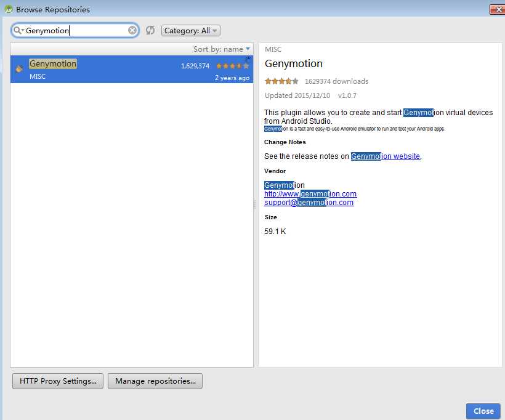Click star rating in Genymotion list row

(x=233, y=66)
